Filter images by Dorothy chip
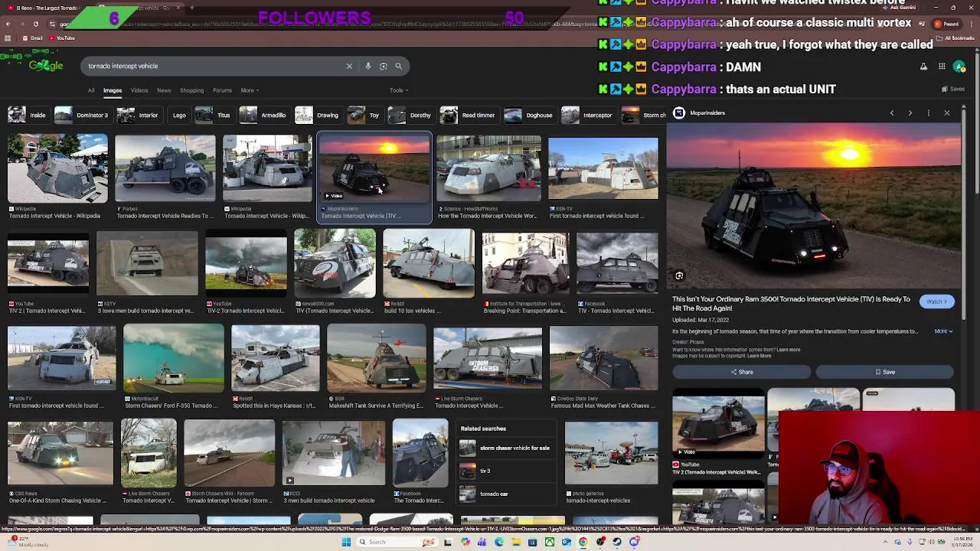The width and height of the screenshot is (980, 551). [411, 116]
